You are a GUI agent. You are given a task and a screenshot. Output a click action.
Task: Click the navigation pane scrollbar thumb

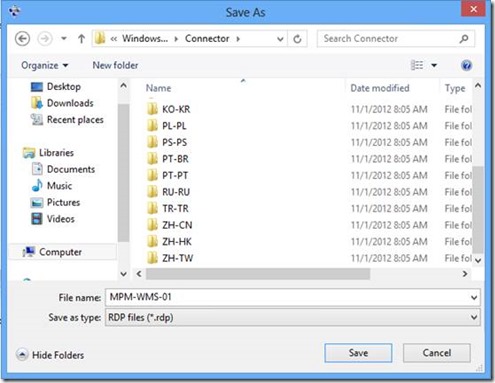(x=123, y=173)
